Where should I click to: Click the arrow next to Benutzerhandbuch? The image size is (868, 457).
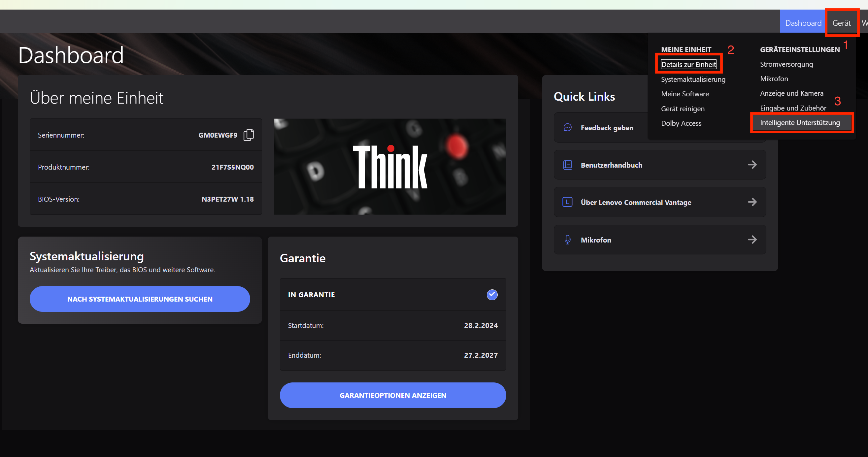click(752, 165)
